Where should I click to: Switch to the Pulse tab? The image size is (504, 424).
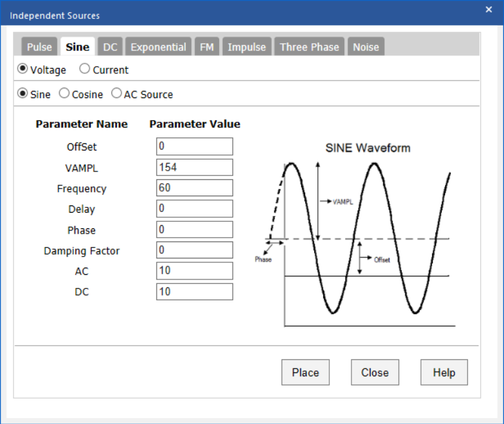[39, 47]
